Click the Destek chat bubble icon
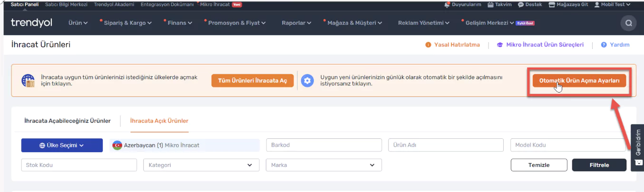This screenshot has height=192, width=644. [x=521, y=4]
